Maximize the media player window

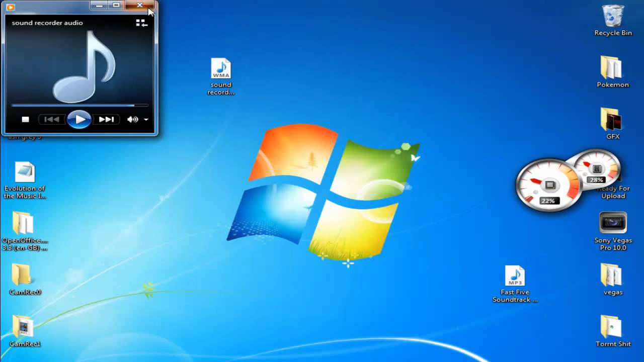(116, 5)
